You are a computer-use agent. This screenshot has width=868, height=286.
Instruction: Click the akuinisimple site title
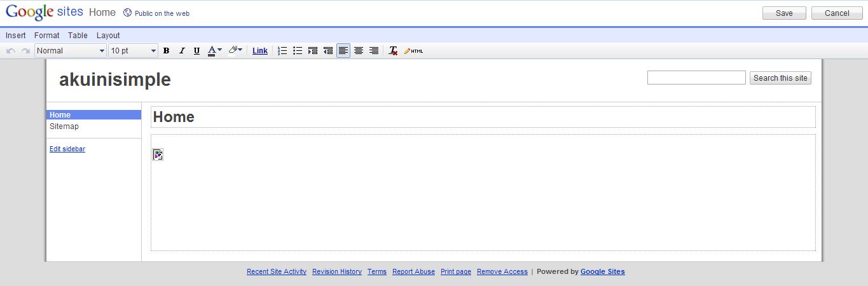(115, 79)
